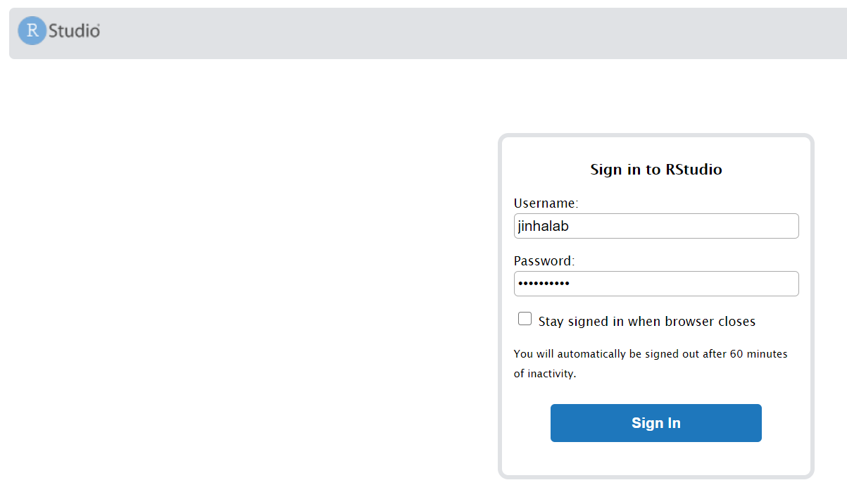Click the "Stay signed in when browser closes" label
The image size is (847, 504).
[646, 322]
